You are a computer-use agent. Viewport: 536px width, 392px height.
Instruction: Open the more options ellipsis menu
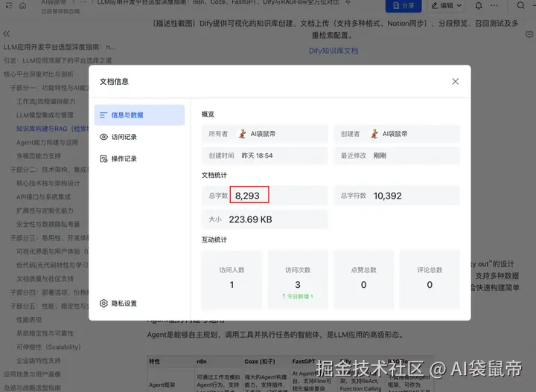pyautogui.click(x=494, y=5)
